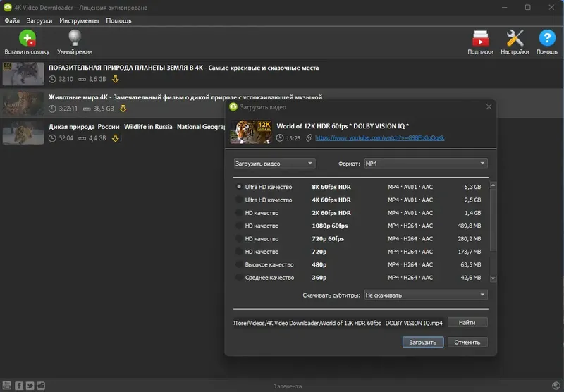Click the Загрузить button
This screenshot has height=392, width=564.
(x=423, y=342)
